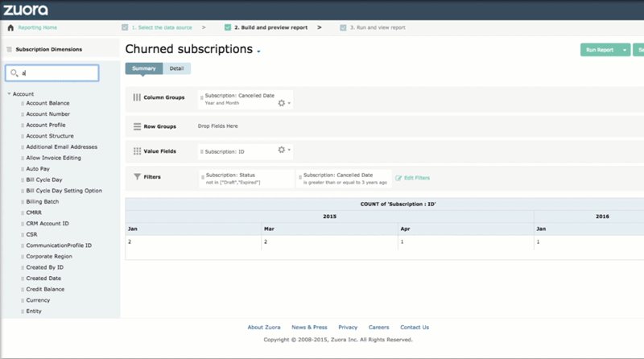Viewport: 644px width, 359px height.
Task: Click step 1 Select the data source checkbox
Action: (125, 27)
